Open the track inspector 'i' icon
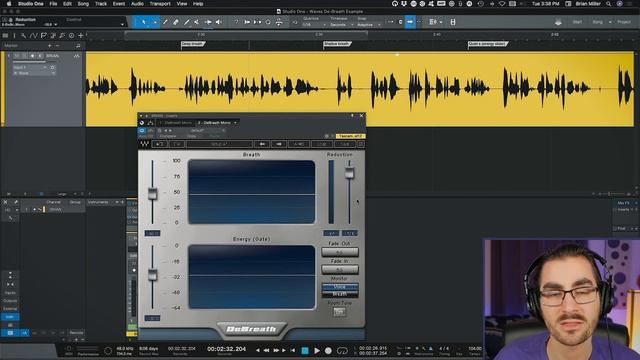 14,36
